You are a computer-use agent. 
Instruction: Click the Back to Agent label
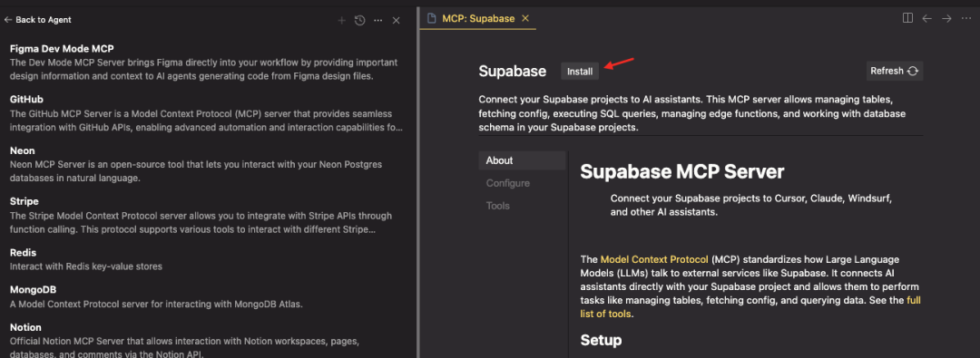tap(44, 20)
